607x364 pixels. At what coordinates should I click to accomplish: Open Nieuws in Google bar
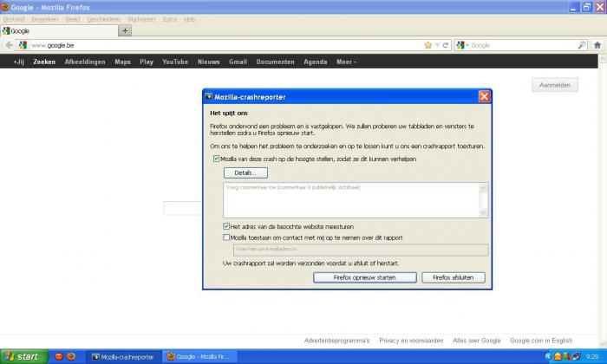209,62
